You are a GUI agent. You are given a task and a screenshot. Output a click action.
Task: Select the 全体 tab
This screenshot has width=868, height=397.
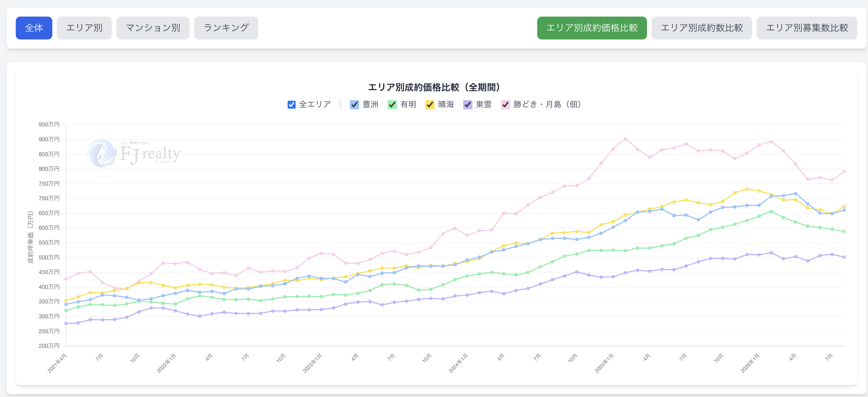pos(34,28)
